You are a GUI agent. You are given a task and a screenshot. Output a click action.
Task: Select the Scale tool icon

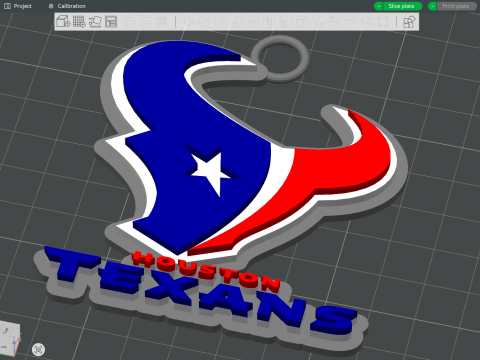tap(221, 22)
